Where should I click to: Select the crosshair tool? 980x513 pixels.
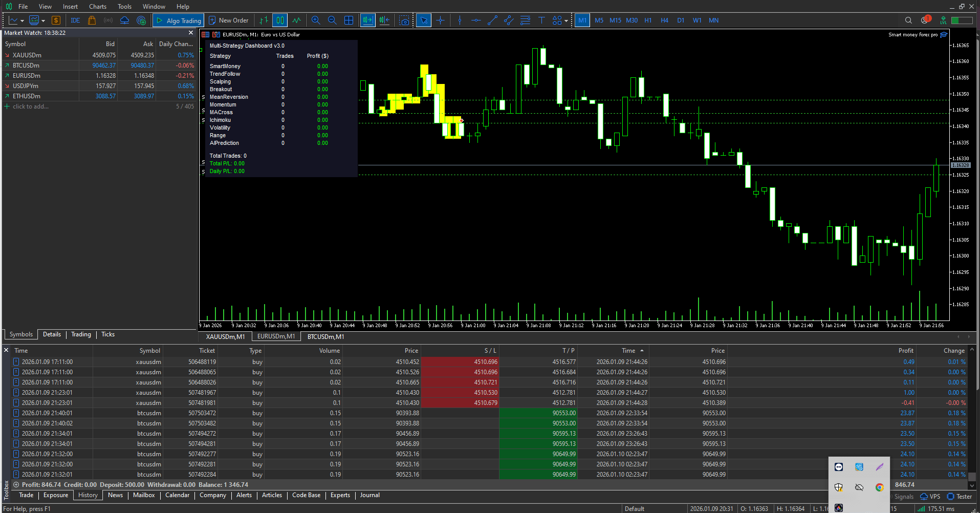440,20
